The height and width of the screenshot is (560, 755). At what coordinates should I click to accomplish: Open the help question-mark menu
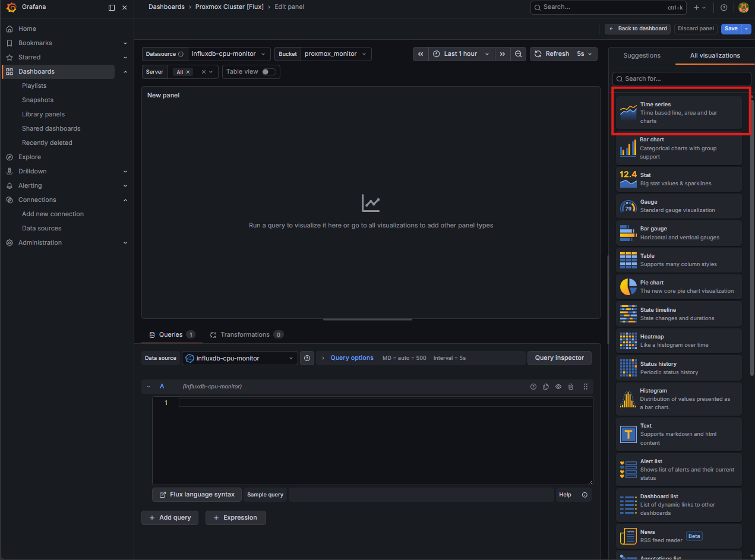pyautogui.click(x=724, y=8)
